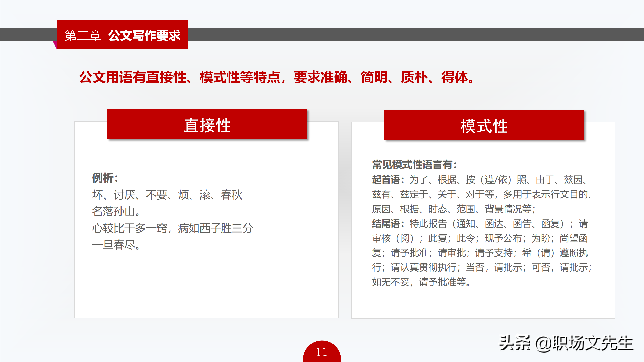Click the line 心较比干多一窍，病如西子胜三分
The image size is (644, 362).
coord(173,228)
